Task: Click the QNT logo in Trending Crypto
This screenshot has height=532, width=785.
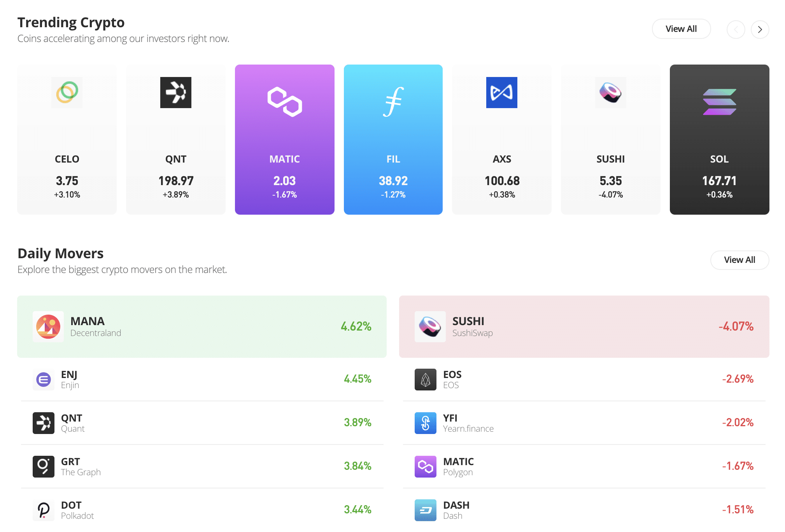Action: coord(176,93)
